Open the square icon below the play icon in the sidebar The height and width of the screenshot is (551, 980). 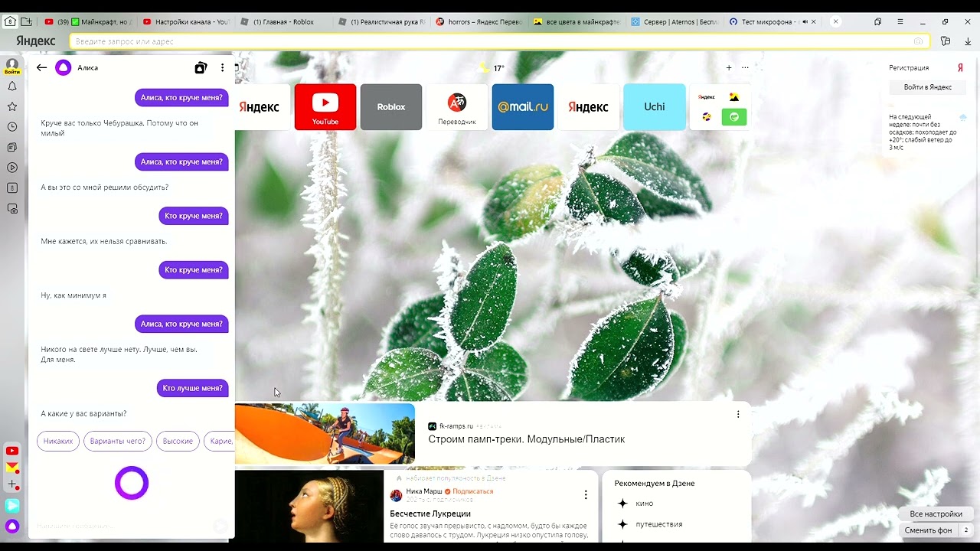12,187
